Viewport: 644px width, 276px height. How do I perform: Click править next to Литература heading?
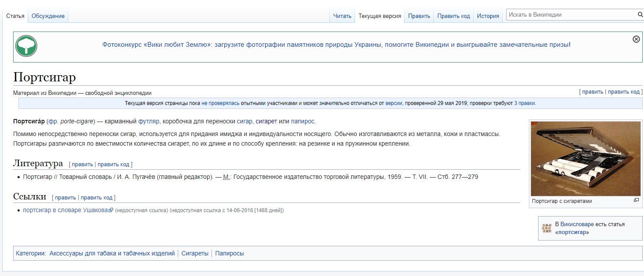tap(82, 164)
